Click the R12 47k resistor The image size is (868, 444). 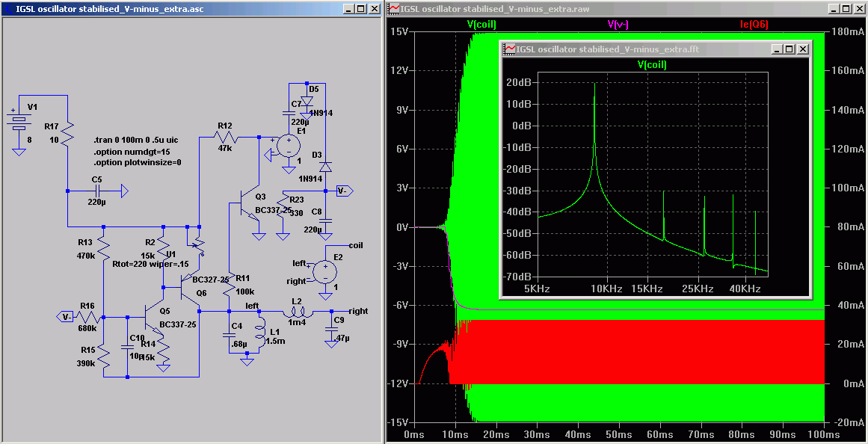226,137
